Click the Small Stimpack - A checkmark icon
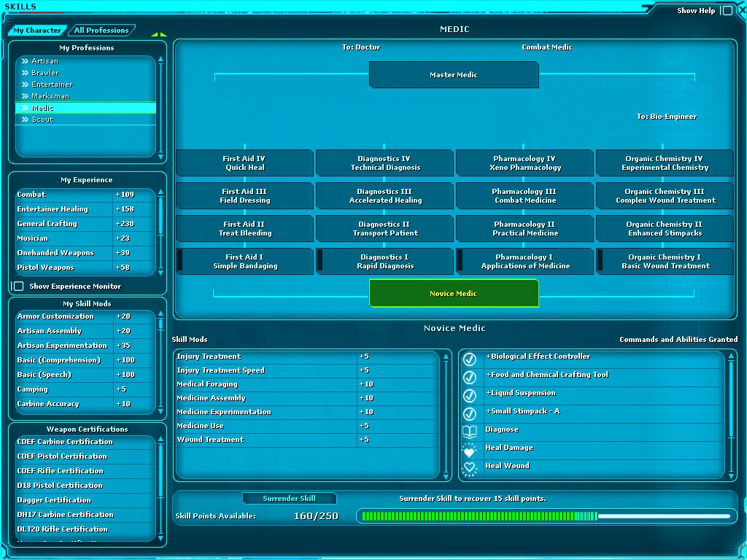 tap(470, 414)
